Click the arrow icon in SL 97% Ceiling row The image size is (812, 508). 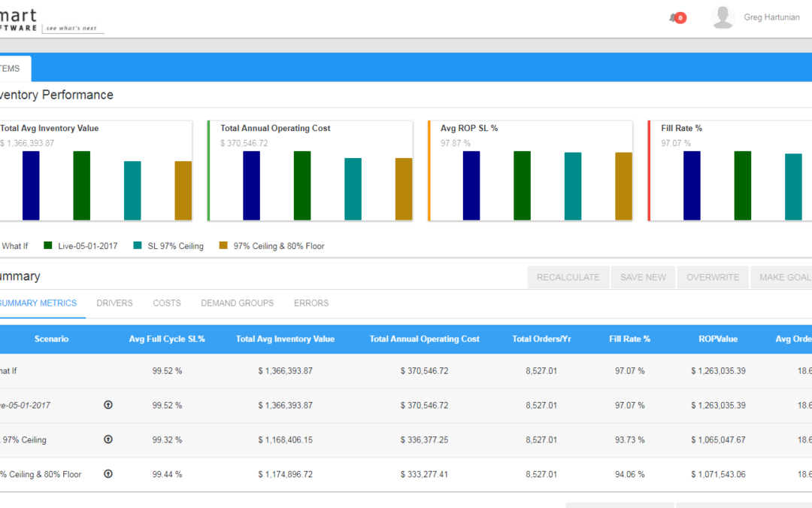tap(108, 440)
